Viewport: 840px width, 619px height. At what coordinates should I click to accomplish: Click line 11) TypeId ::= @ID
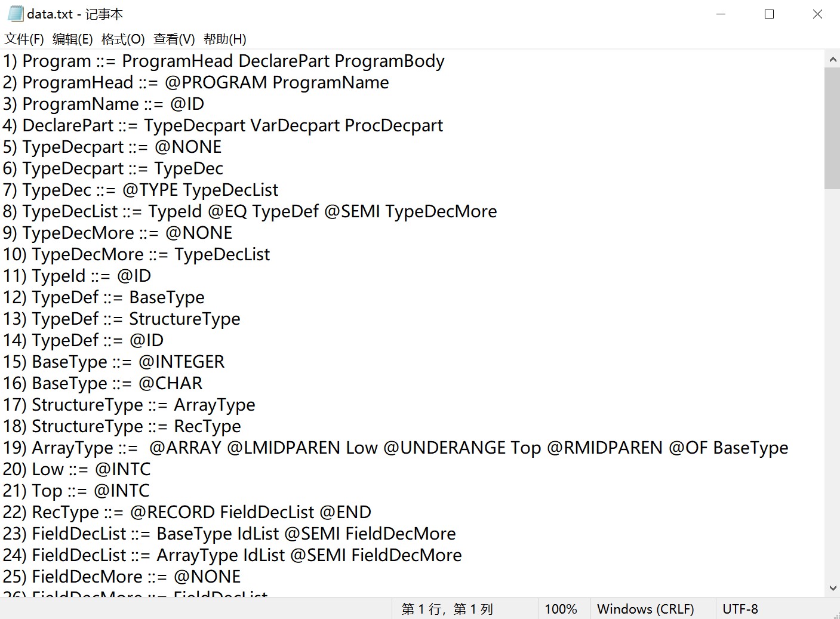pos(77,276)
